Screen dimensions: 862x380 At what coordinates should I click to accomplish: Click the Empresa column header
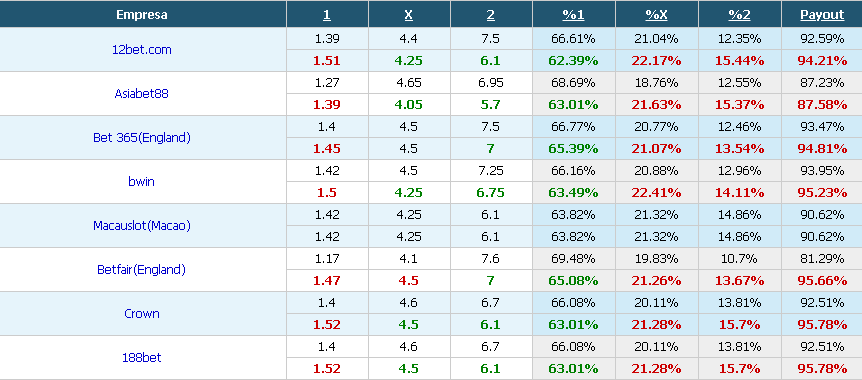point(142,15)
